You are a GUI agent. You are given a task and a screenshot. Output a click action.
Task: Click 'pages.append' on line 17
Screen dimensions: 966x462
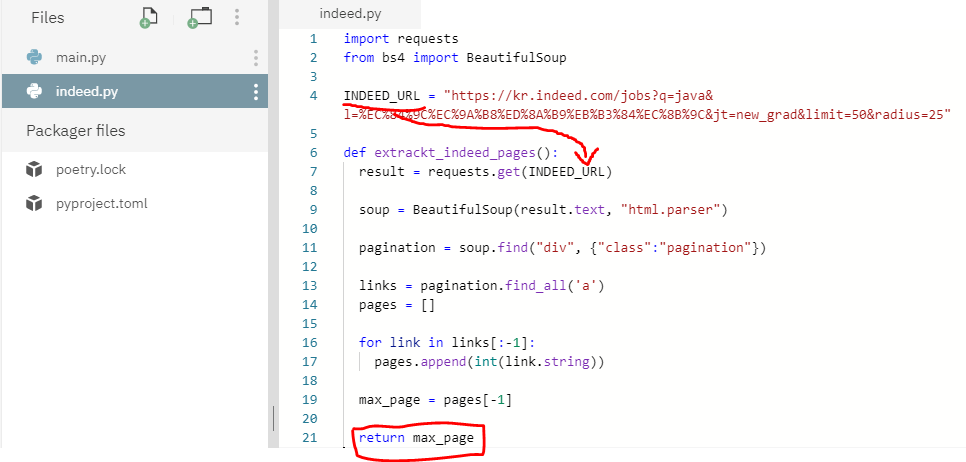click(x=420, y=362)
